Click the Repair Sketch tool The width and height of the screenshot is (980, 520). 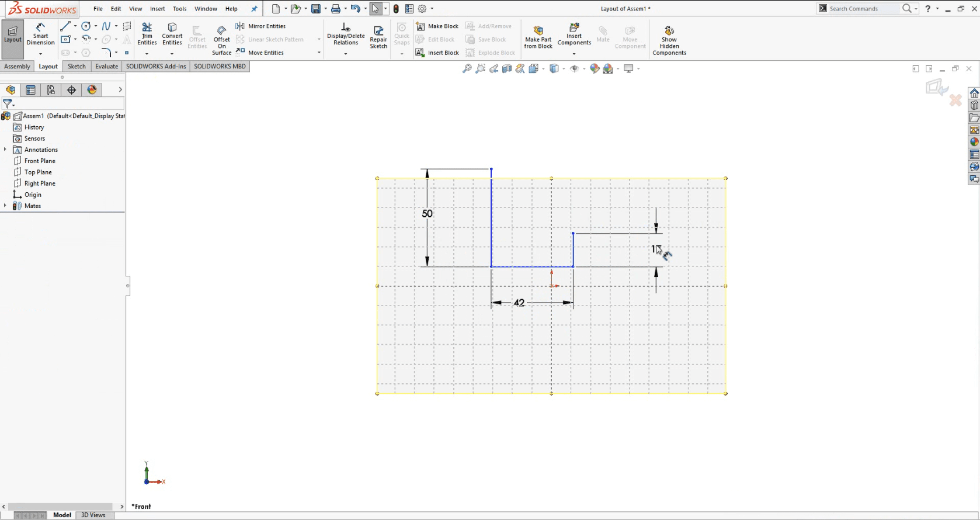[378, 37]
